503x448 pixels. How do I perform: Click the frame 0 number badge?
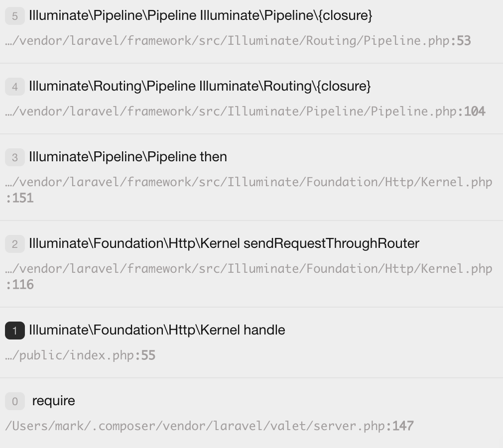14,401
